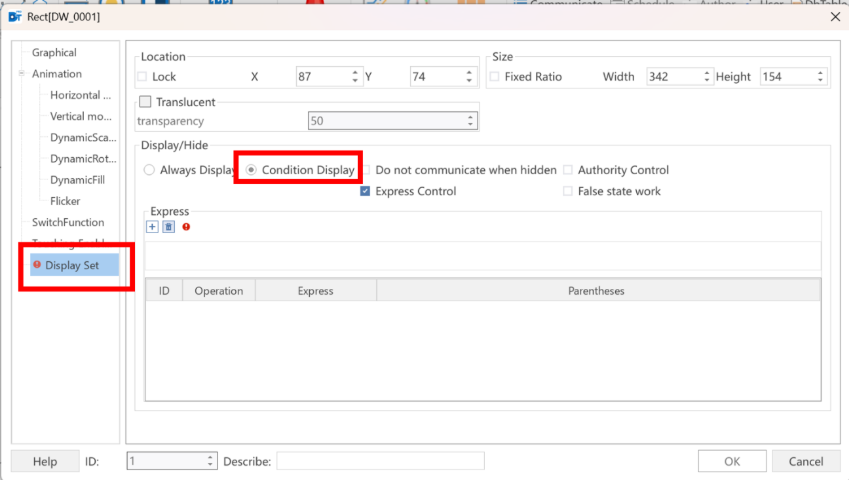
Task: Select the DynamicRotate tree item
Action: tap(83, 159)
